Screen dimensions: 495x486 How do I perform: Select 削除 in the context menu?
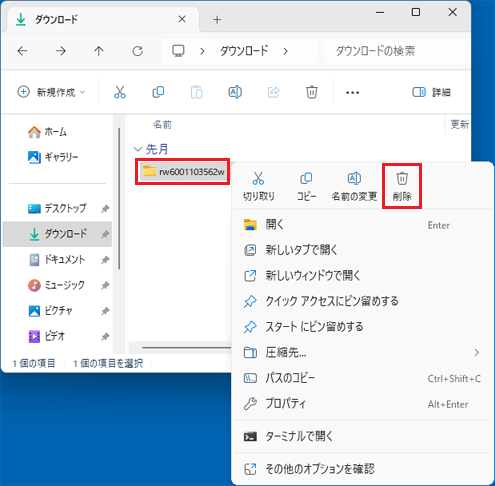coord(402,186)
